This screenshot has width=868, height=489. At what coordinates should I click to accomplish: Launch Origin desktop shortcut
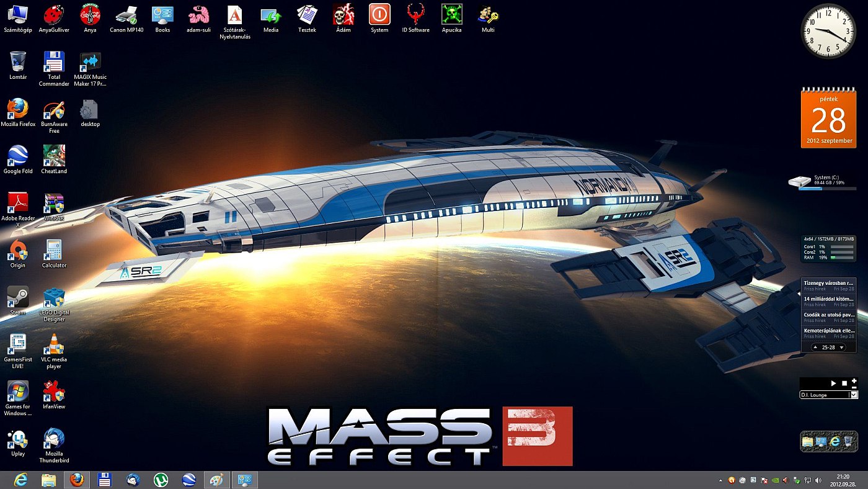click(18, 254)
